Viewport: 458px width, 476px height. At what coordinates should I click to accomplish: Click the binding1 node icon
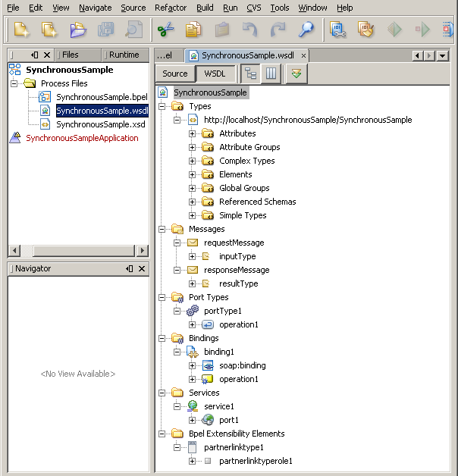point(193,352)
